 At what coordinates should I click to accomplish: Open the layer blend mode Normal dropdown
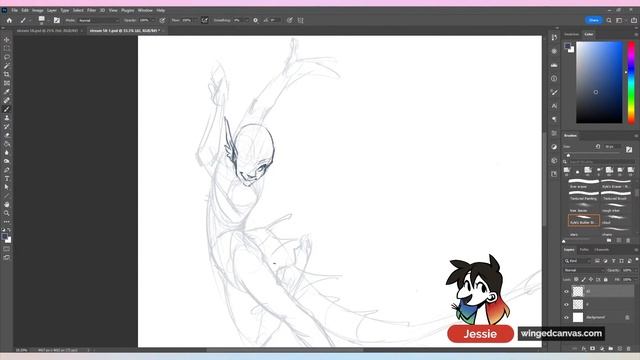point(583,270)
